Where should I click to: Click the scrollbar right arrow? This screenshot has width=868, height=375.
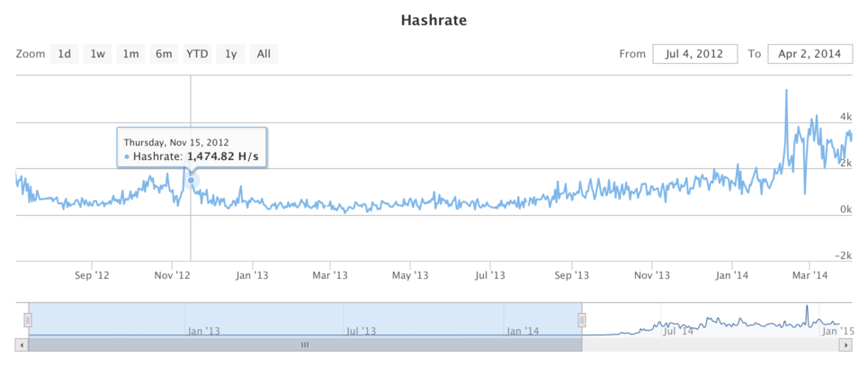846,344
